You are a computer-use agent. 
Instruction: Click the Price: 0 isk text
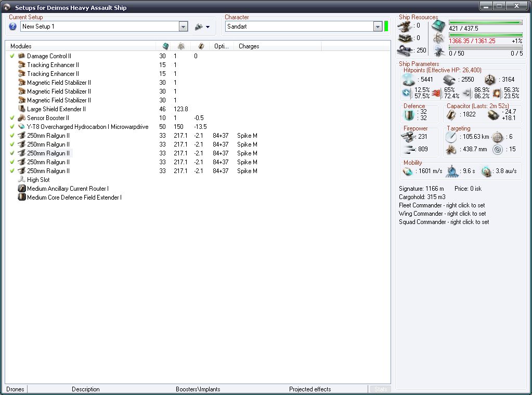pyautogui.click(x=468, y=189)
